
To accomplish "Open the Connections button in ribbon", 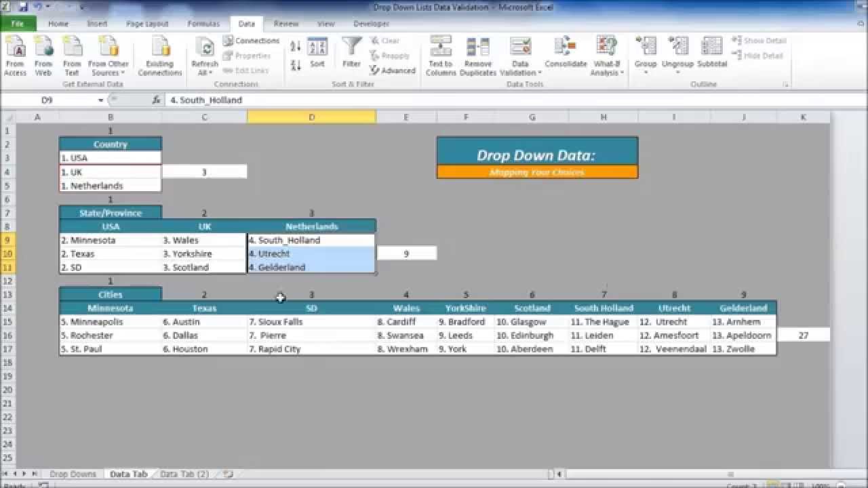I will 251,41.
